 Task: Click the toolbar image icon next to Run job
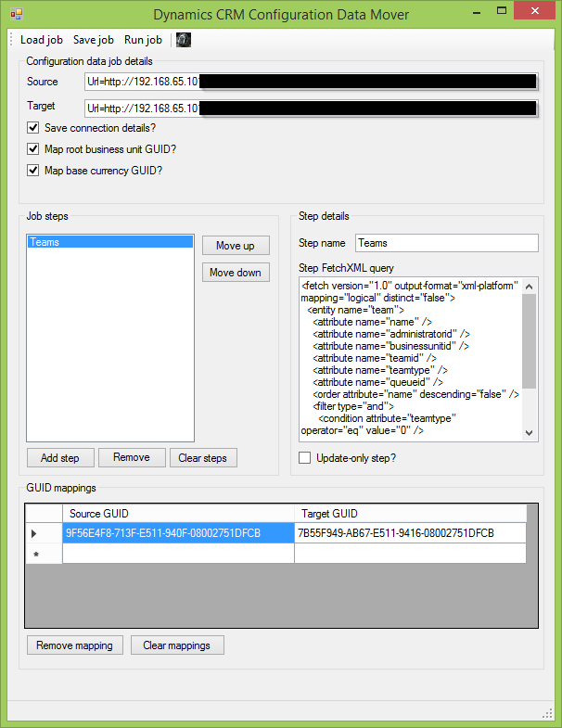(184, 40)
